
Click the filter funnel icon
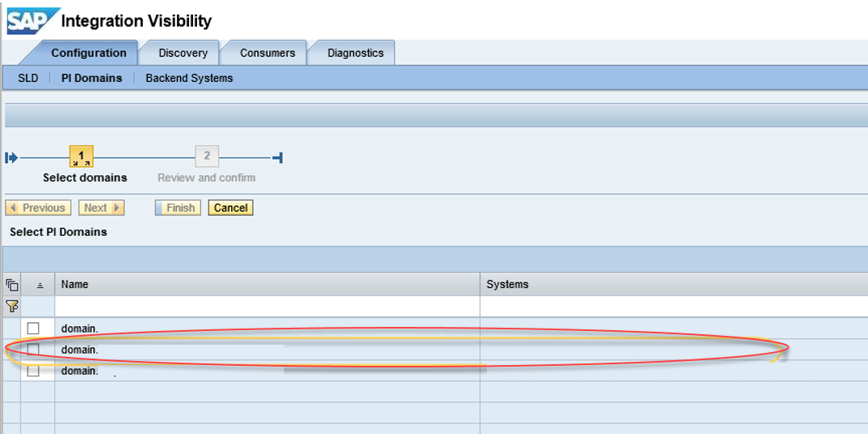pyautogui.click(x=12, y=306)
